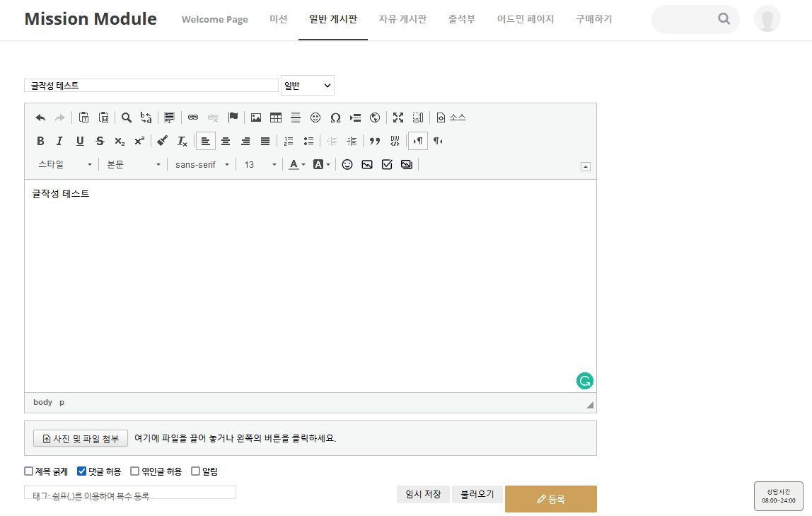Uncheck the 댓글 허용 checkbox
The height and width of the screenshot is (516, 812).
click(81, 471)
